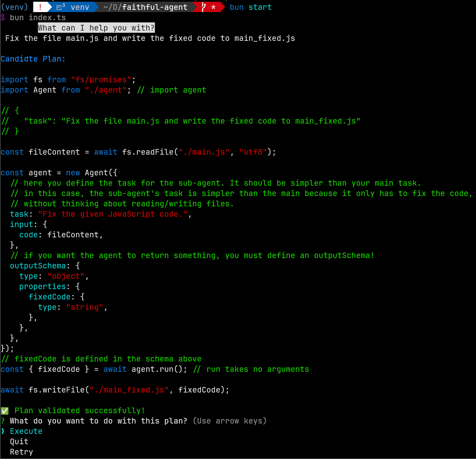The image size is (476, 459).
Task: Select the Quit menu option
Action: click(x=19, y=442)
